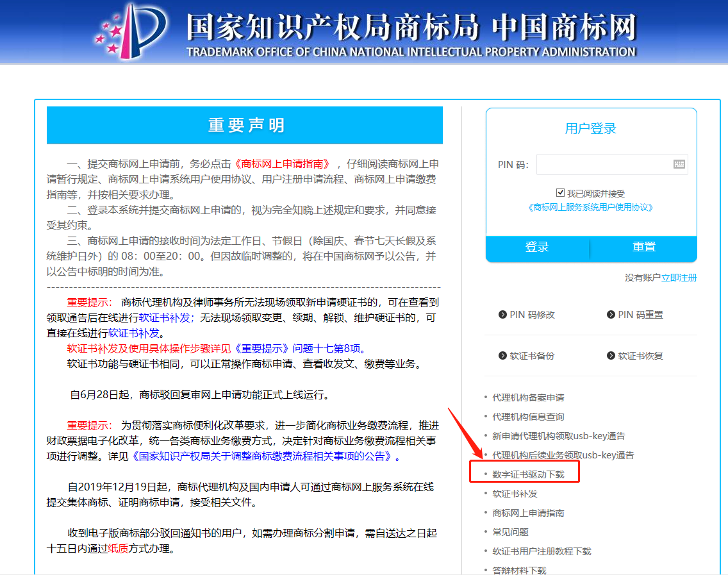Click 软证书补发 link after 直接在线进行
This screenshot has height=577, width=728.
tap(134, 333)
